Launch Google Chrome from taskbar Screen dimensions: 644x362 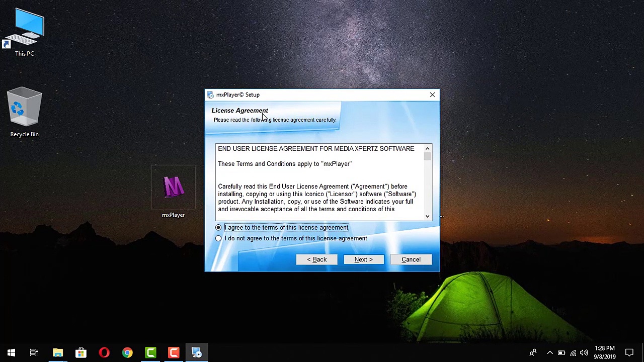127,352
